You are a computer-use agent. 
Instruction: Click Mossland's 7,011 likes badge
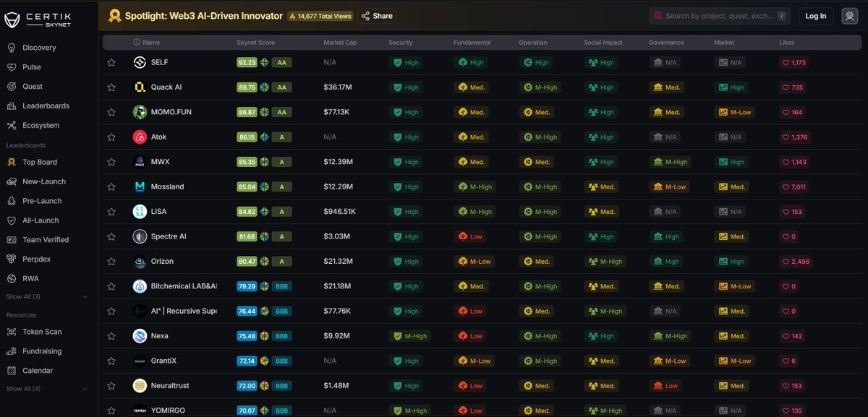click(x=794, y=186)
